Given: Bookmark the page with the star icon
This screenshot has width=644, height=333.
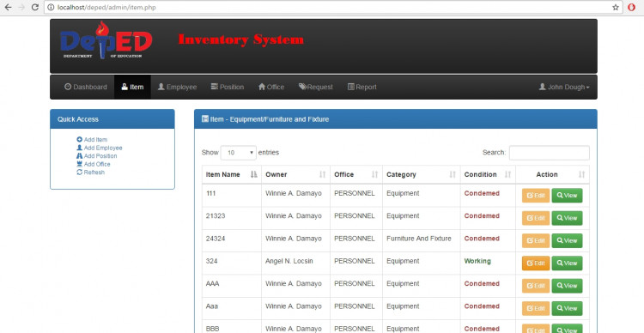Looking at the screenshot, I should tap(616, 7).
